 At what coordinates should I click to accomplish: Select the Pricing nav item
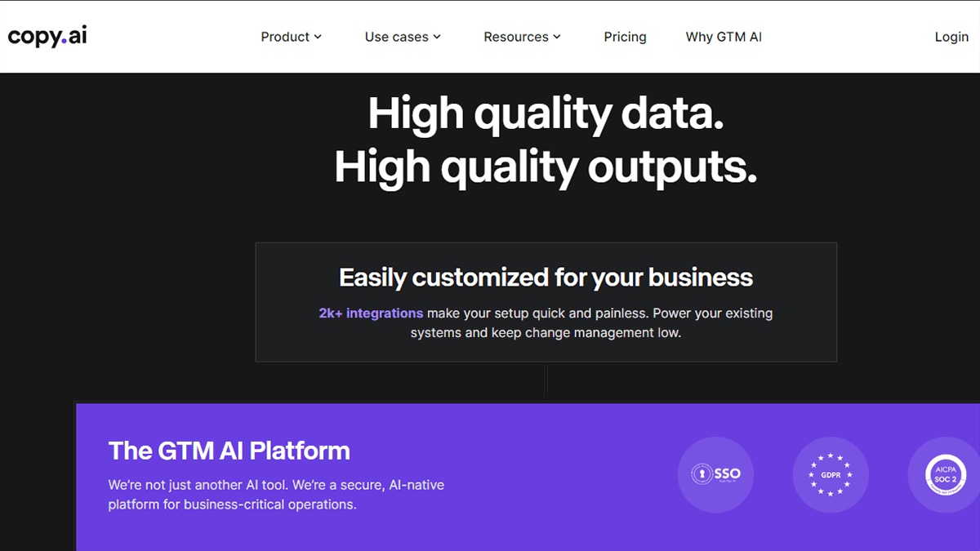coord(625,37)
